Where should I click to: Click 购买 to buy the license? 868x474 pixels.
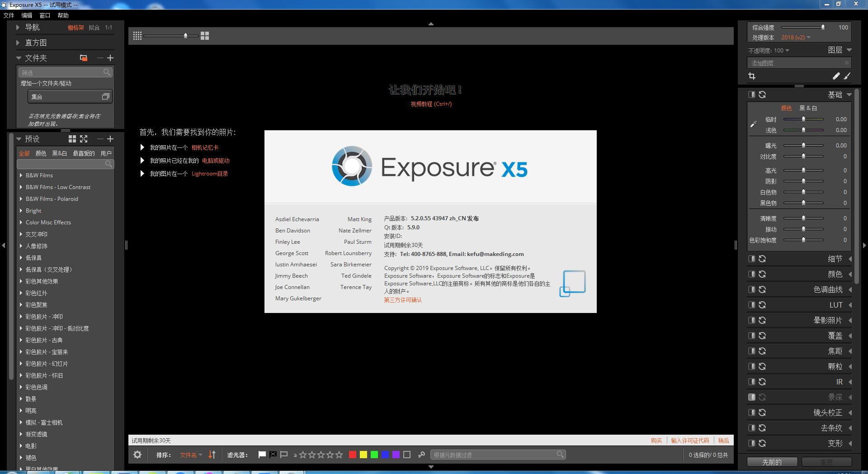656,441
